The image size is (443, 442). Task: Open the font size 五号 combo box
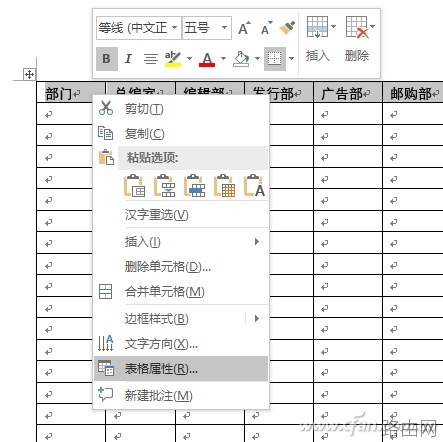tap(207, 28)
